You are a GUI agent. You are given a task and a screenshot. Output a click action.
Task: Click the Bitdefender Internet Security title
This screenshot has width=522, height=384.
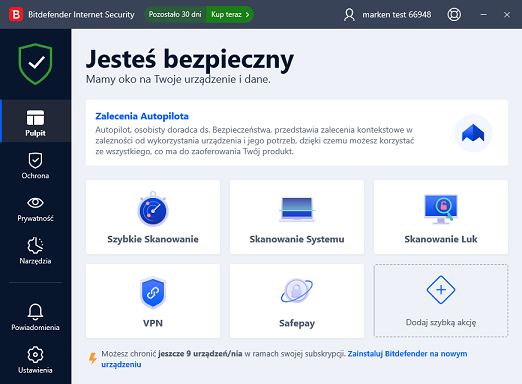pos(81,15)
